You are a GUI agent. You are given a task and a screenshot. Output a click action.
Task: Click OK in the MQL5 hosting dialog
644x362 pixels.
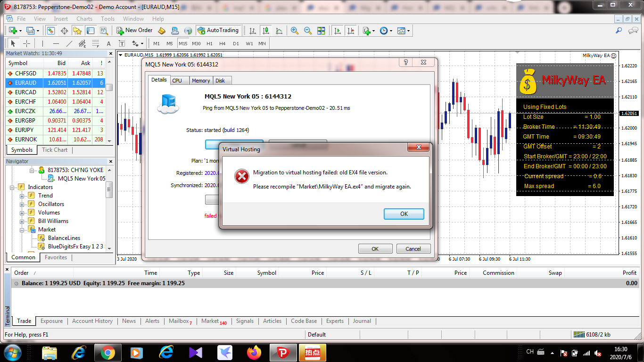375,249
